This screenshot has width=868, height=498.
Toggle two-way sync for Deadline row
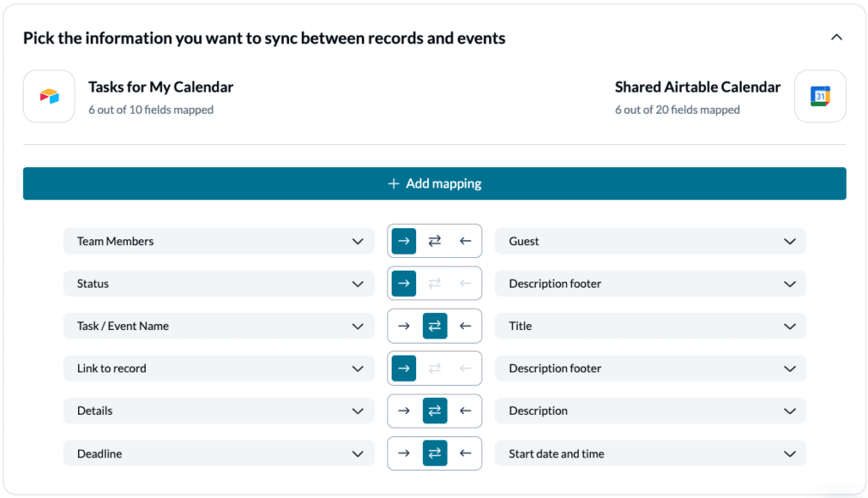pos(435,453)
